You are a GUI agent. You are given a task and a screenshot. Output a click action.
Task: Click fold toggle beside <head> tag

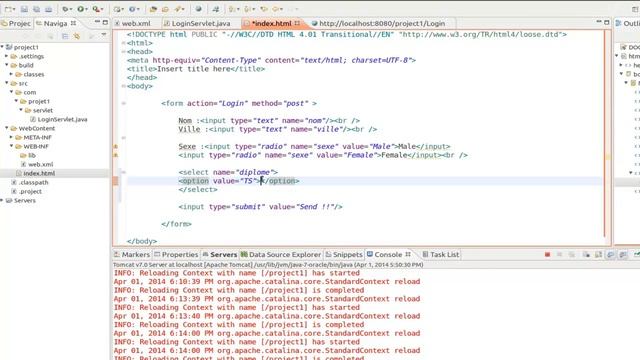pyautogui.click(x=123, y=51)
